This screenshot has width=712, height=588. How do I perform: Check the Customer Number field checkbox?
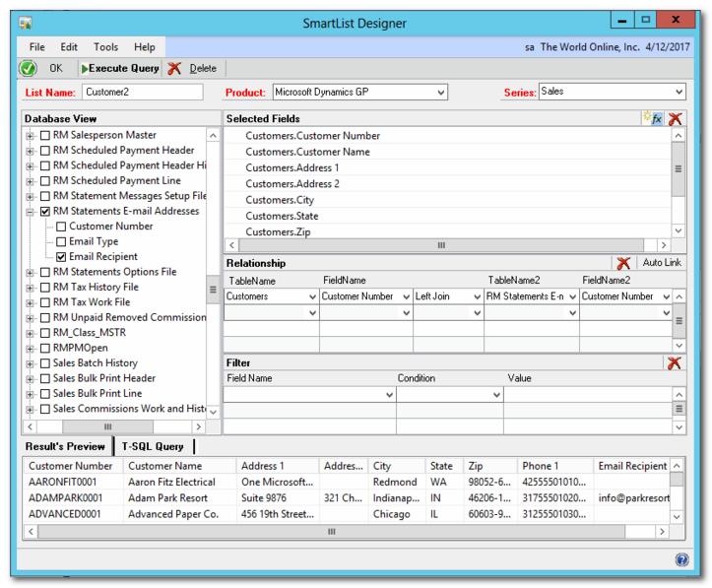click(x=61, y=227)
